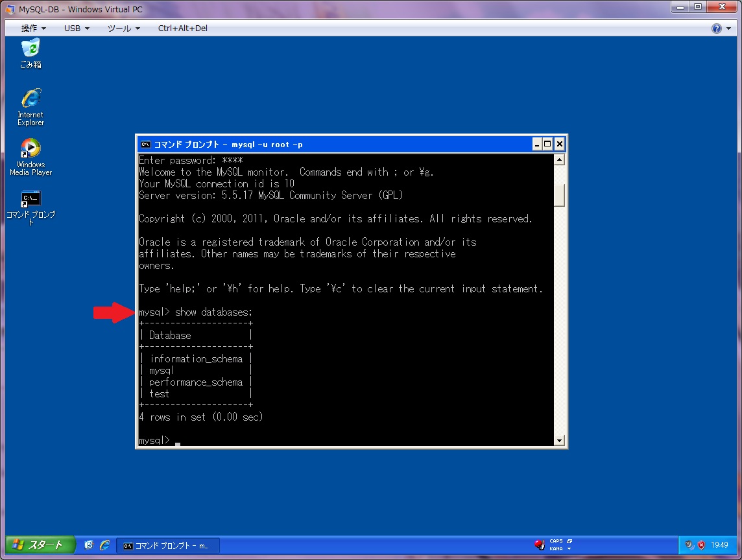The height and width of the screenshot is (560, 742).
Task: Select the Windows Media Player desktop shortcut
Action: [x=30, y=157]
